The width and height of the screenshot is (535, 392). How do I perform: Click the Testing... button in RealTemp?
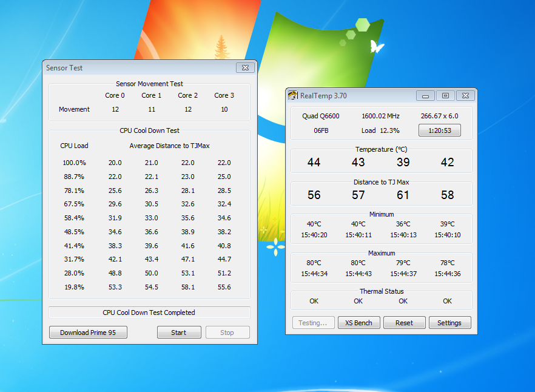(313, 323)
